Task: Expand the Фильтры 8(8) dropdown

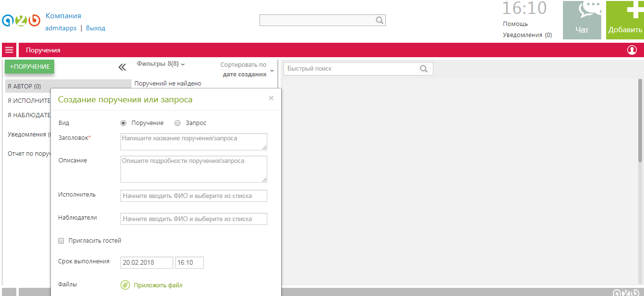Action: (x=161, y=63)
